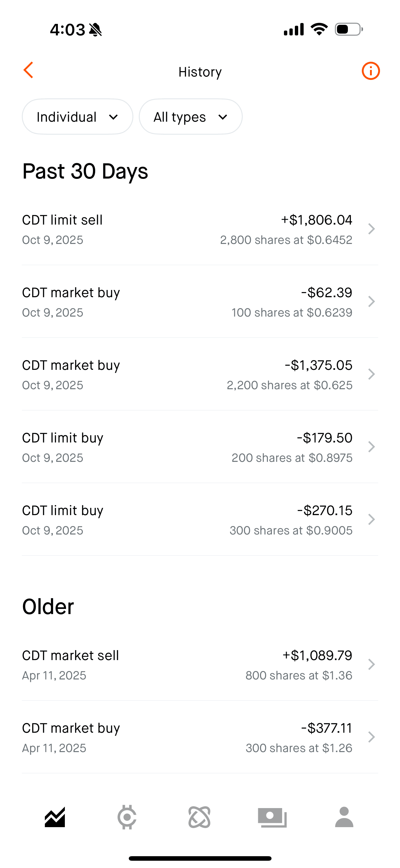Select the 300 shares at $0.9005 order

(x=187, y=520)
